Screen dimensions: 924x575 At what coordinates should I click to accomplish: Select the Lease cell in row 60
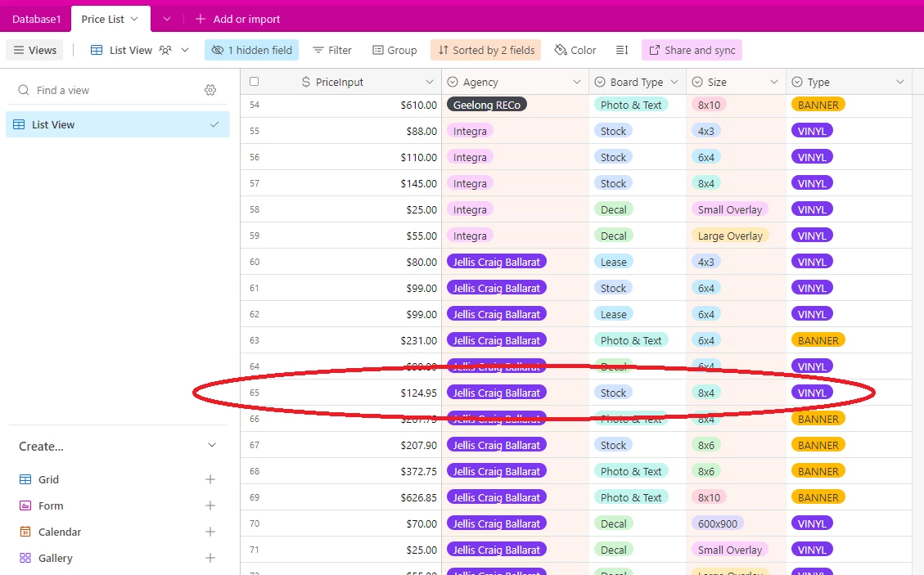pos(638,263)
